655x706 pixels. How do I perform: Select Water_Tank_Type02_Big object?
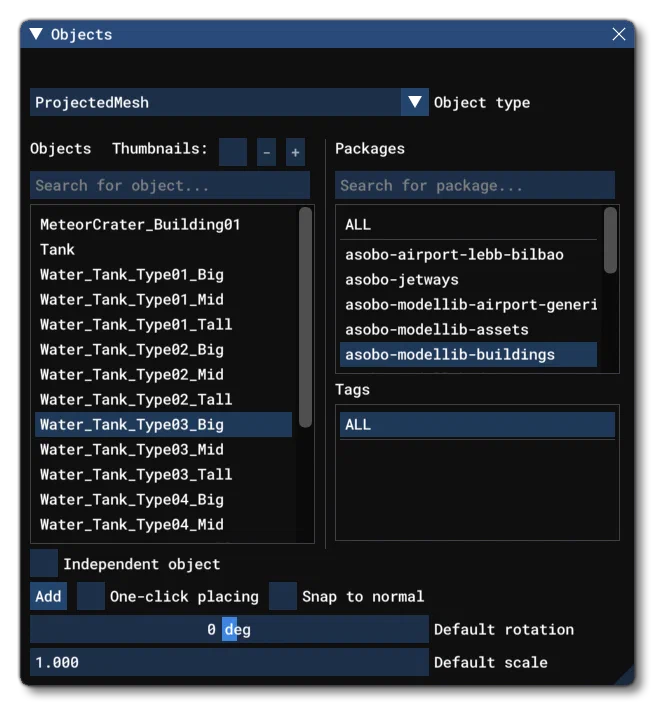click(x=163, y=349)
